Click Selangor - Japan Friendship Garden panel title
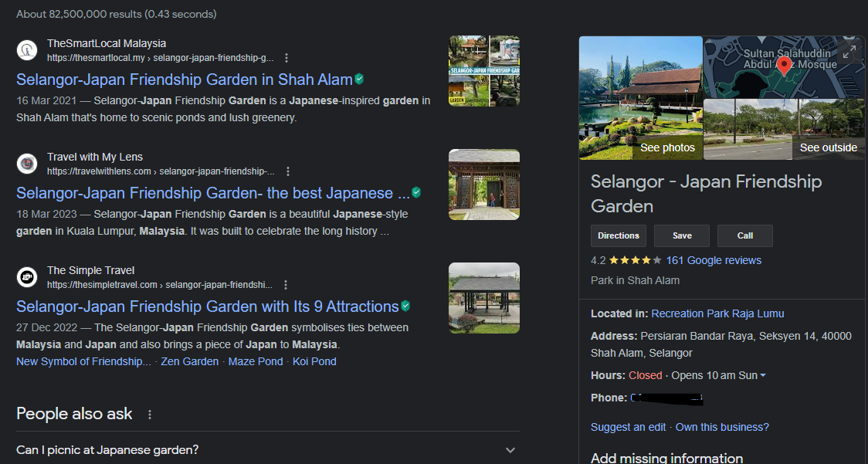 coord(706,194)
